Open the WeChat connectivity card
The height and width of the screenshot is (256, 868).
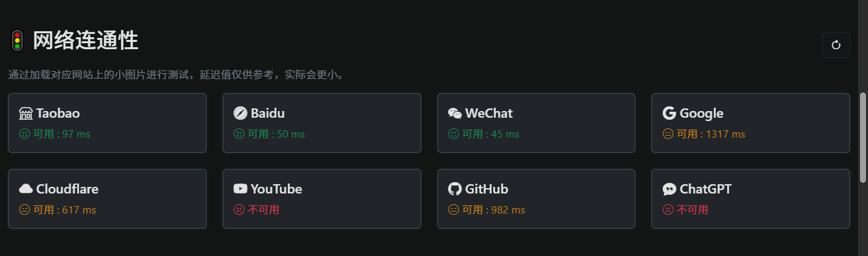[536, 123]
